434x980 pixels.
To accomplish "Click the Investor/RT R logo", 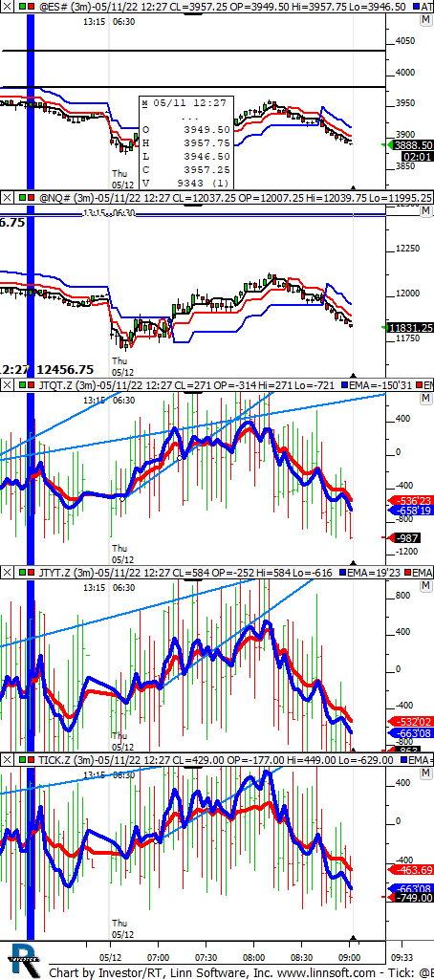I will click(23, 963).
